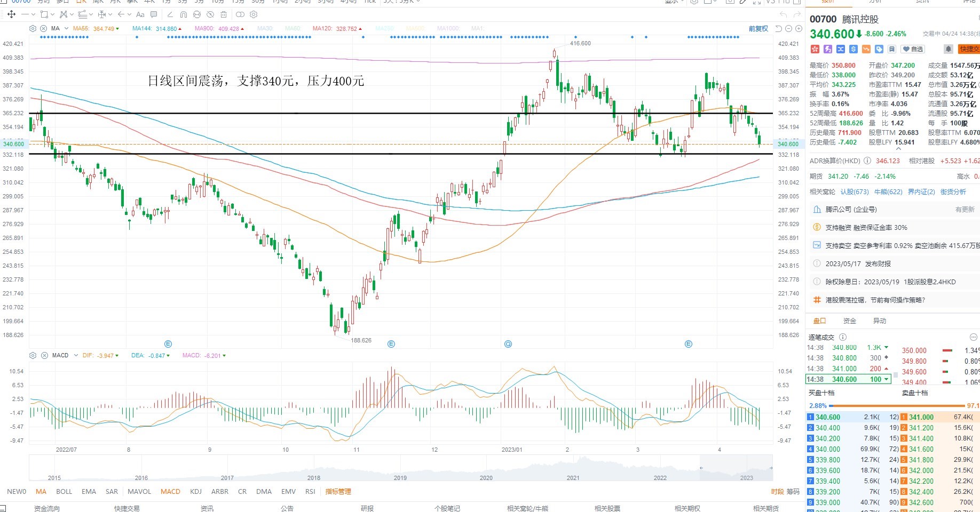The width and height of the screenshot is (980, 512).
Task: Open the MACD indicator dropdown
Action: pos(76,355)
